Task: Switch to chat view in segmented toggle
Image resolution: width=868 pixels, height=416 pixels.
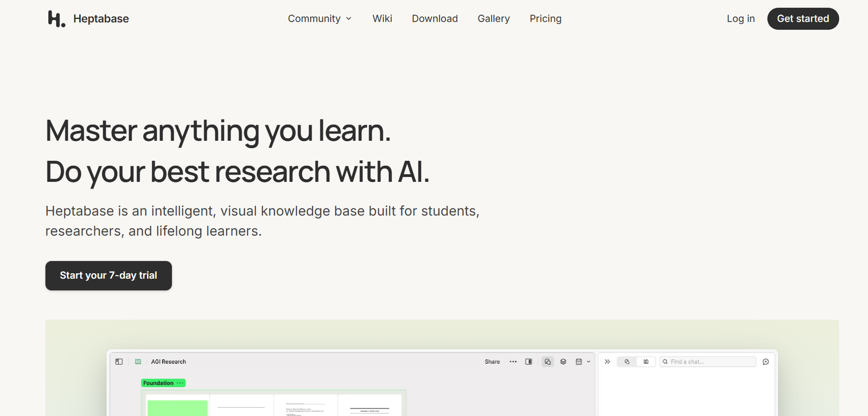Action: tap(627, 362)
